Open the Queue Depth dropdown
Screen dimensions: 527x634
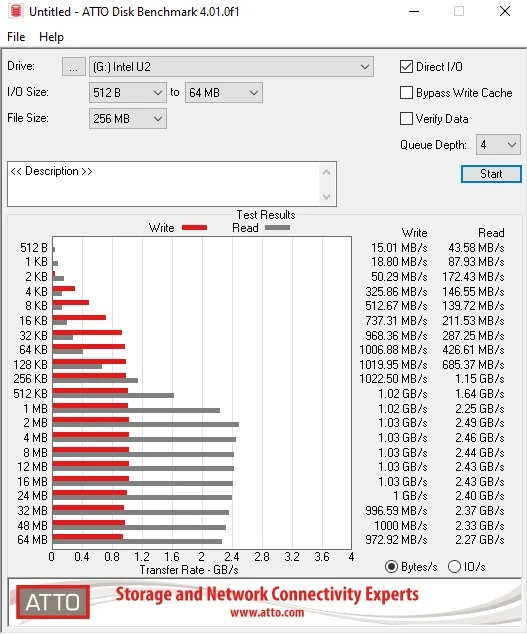tap(498, 145)
